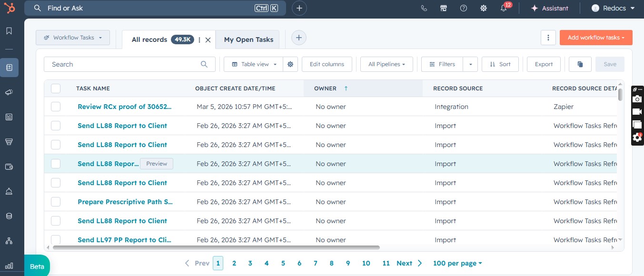Click the copy icon next to Export
The width and height of the screenshot is (644, 276).
(580, 64)
